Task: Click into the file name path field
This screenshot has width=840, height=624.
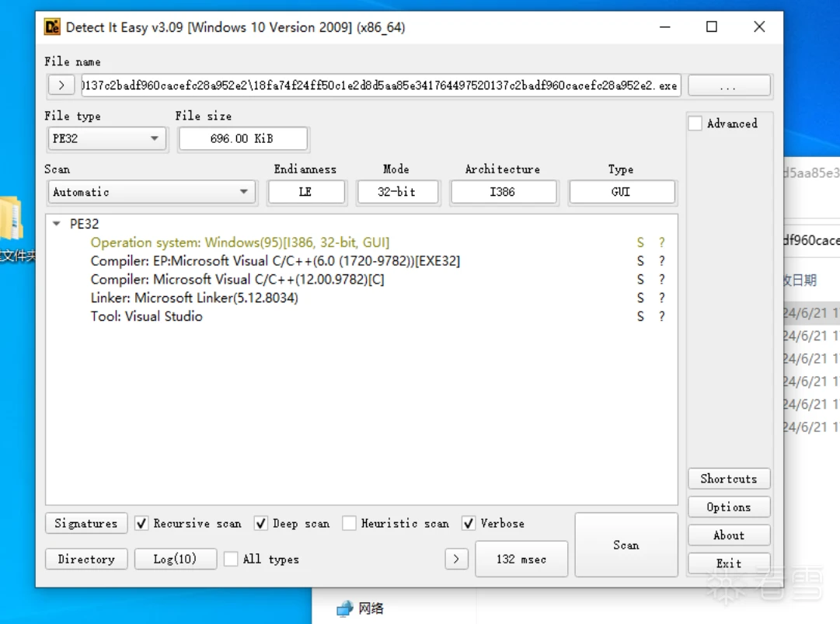Action: (381, 85)
